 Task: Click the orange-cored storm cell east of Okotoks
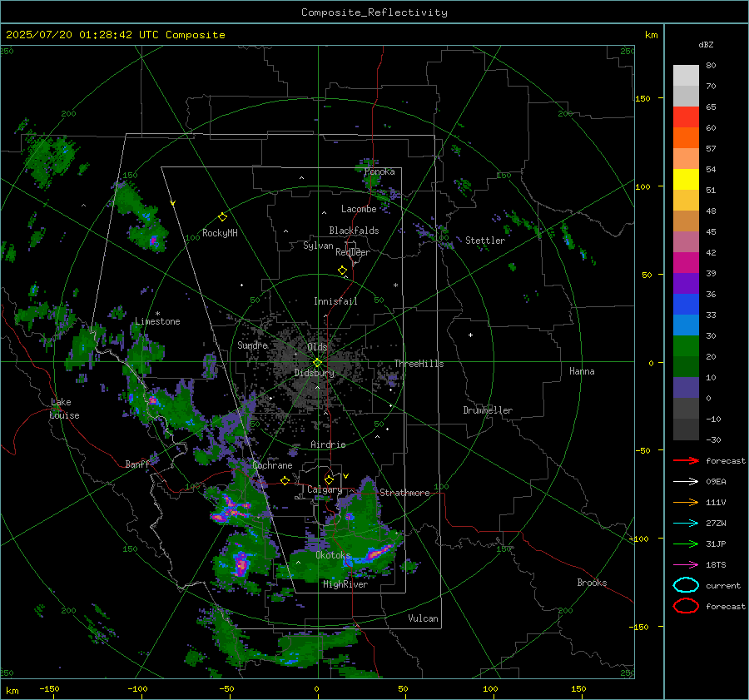coord(379,554)
